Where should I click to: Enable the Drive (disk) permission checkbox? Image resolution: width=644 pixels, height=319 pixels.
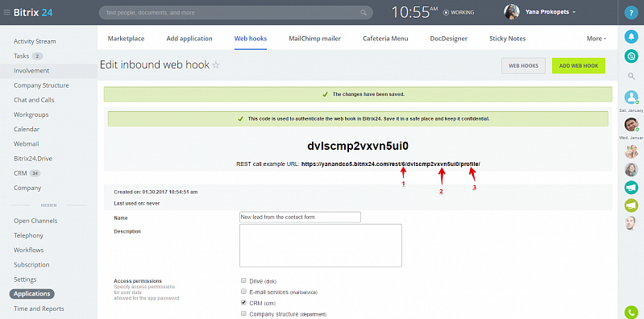tap(243, 281)
